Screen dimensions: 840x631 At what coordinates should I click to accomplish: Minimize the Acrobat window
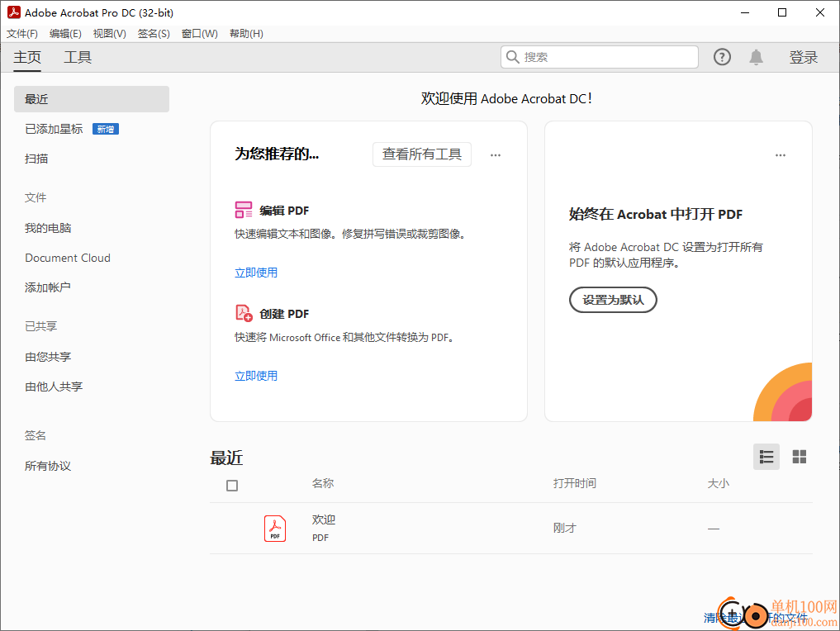pyautogui.click(x=745, y=12)
